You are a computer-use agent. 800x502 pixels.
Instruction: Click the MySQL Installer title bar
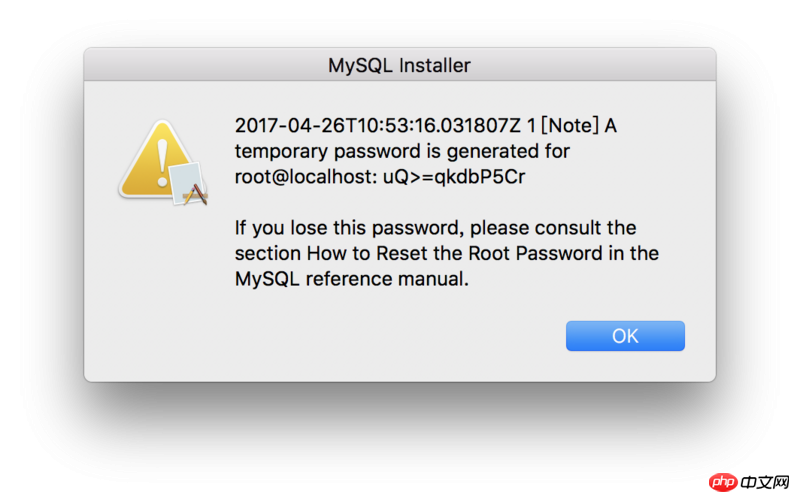[400, 65]
